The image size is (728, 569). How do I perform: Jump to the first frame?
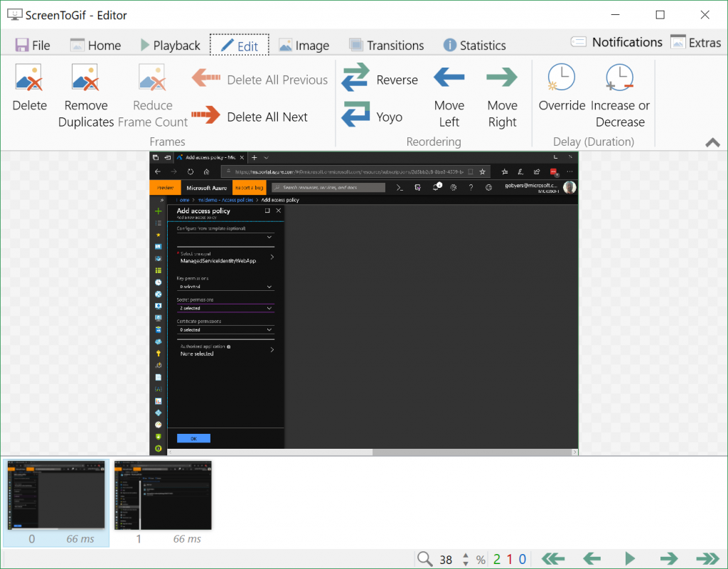pyautogui.click(x=553, y=558)
